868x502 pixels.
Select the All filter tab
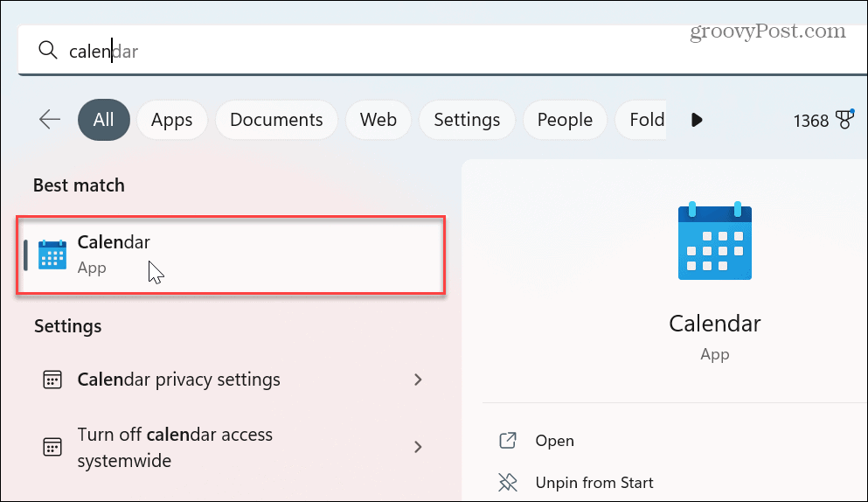point(103,120)
